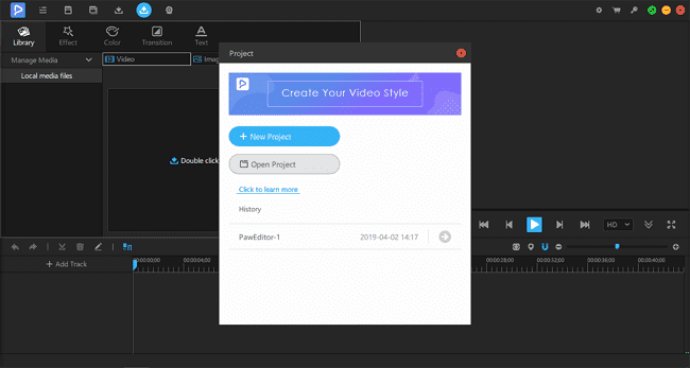Toggle fullscreen preview icon

(x=671, y=224)
